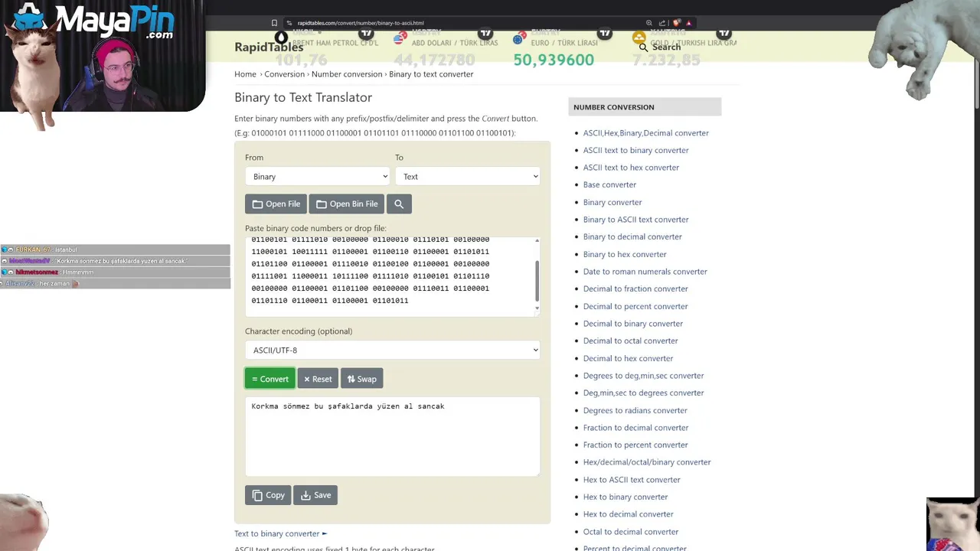Open ASCII text to hex converter link
The width and height of the screenshot is (980, 551).
[631, 168]
